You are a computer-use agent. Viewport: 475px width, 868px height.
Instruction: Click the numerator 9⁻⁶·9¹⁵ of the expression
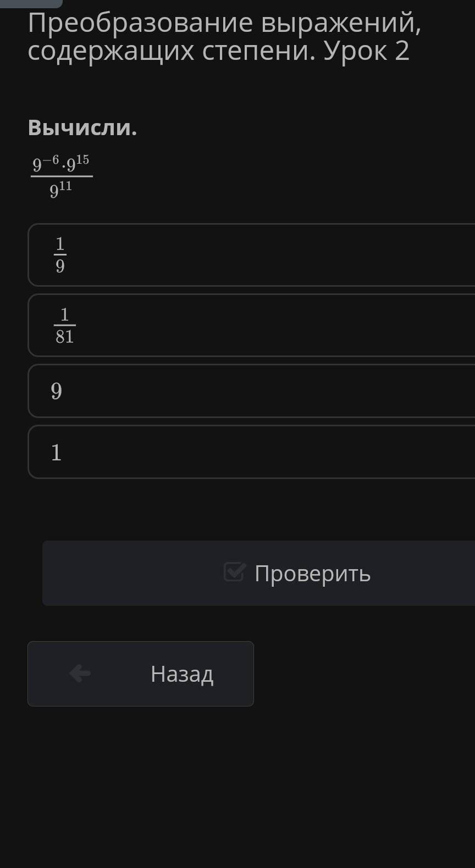[x=61, y=164]
